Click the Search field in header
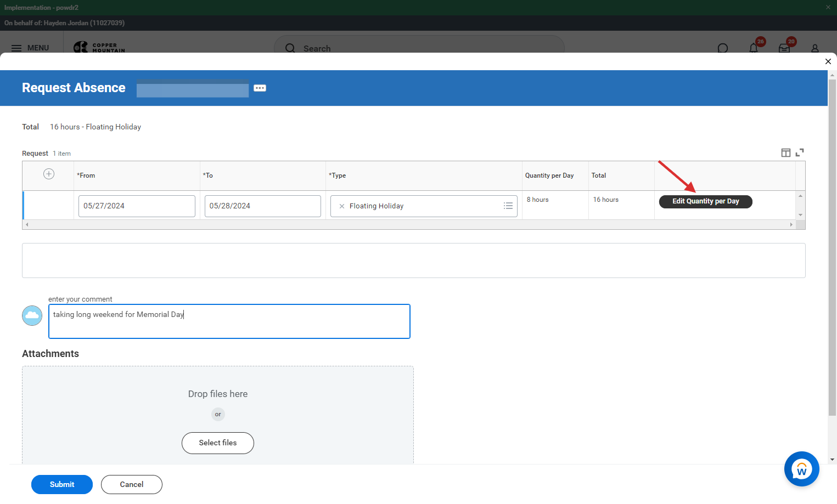 [x=419, y=48]
